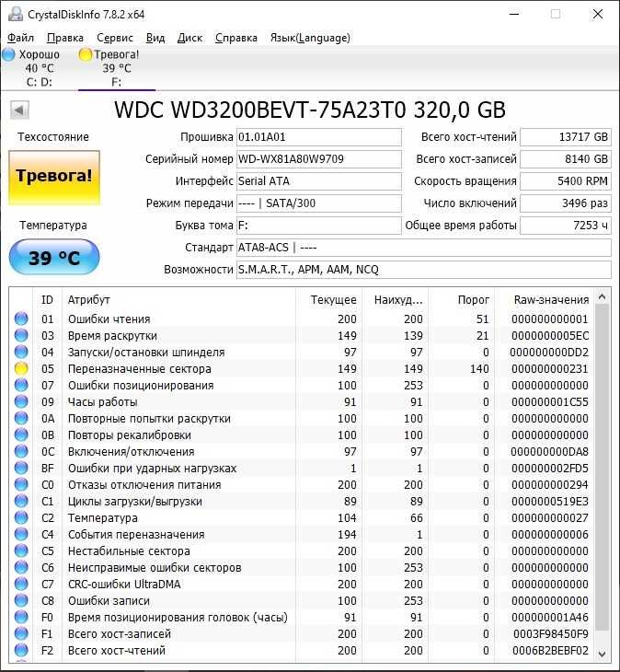Click the Всего хост-записей value 8140 GB
The width and height of the screenshot is (620, 672).
tap(565, 159)
